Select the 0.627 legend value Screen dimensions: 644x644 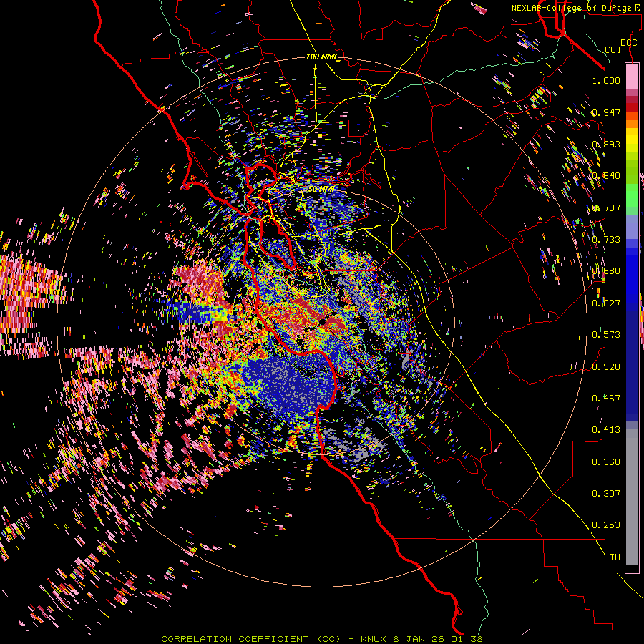coord(606,303)
